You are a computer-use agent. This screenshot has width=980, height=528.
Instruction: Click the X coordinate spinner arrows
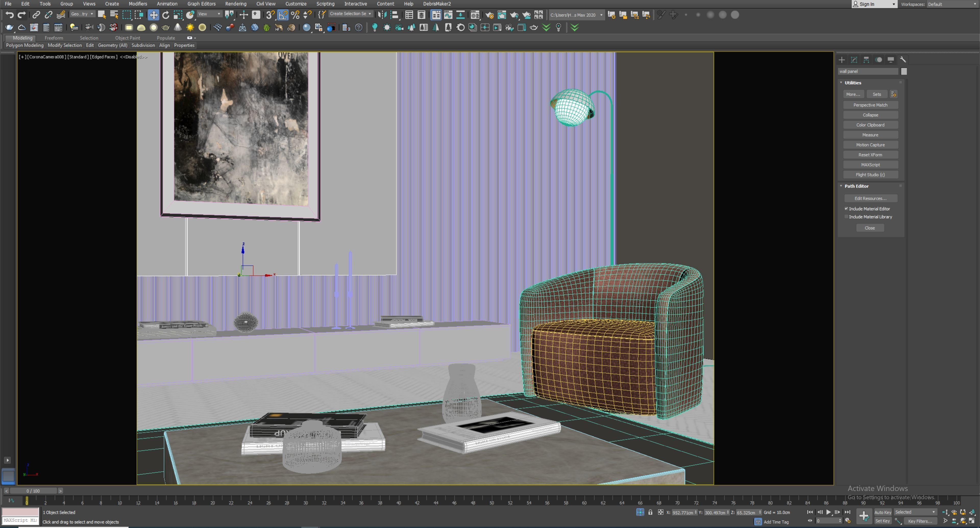pos(695,512)
